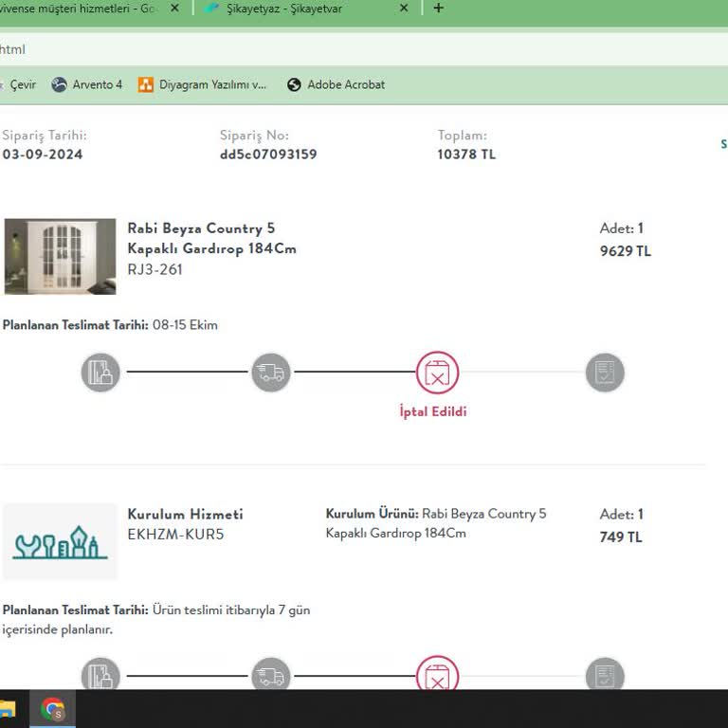Screen dimensions: 728x728
Task: Open the Arvento 4 bookmark
Action: (x=87, y=84)
